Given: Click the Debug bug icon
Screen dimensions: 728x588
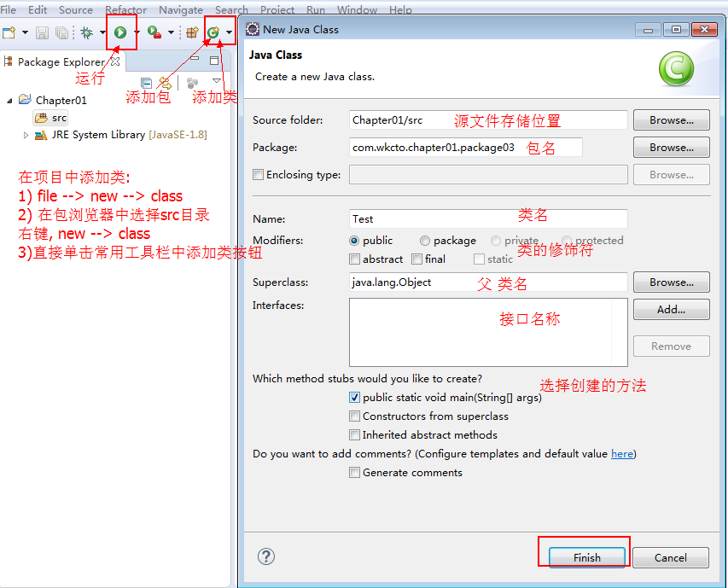Looking at the screenshot, I should (86, 32).
